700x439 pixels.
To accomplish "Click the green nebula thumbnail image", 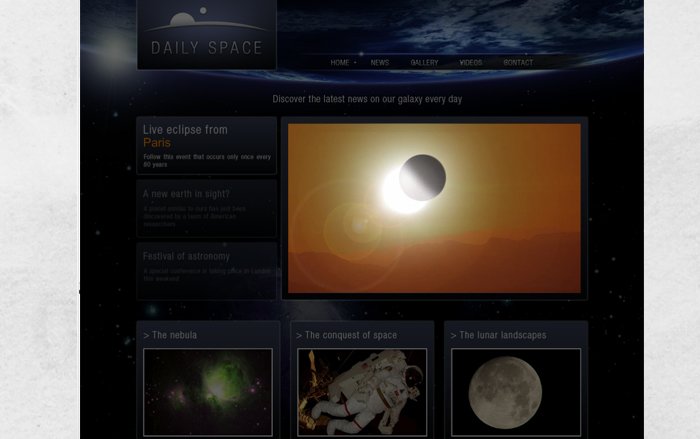I will point(207,392).
